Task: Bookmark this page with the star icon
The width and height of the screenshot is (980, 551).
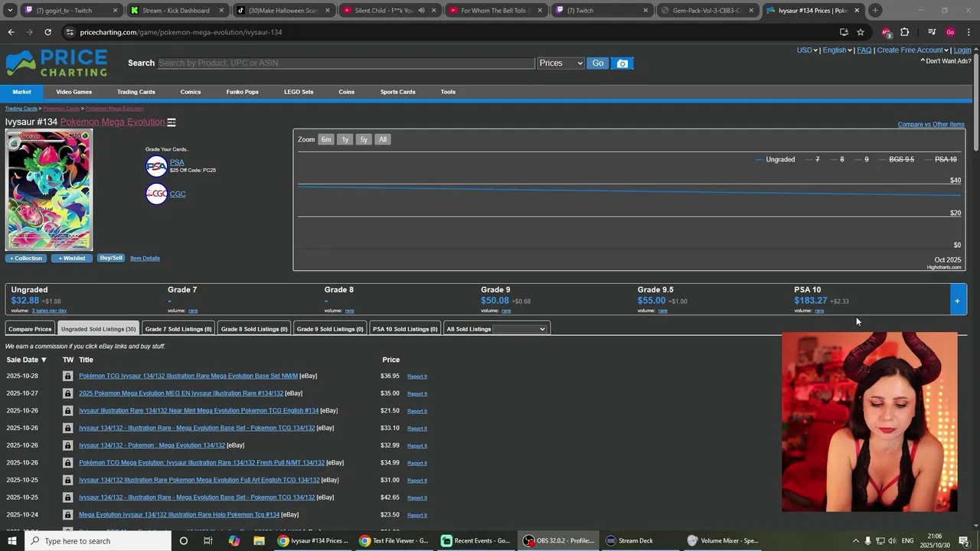Action: [x=861, y=32]
